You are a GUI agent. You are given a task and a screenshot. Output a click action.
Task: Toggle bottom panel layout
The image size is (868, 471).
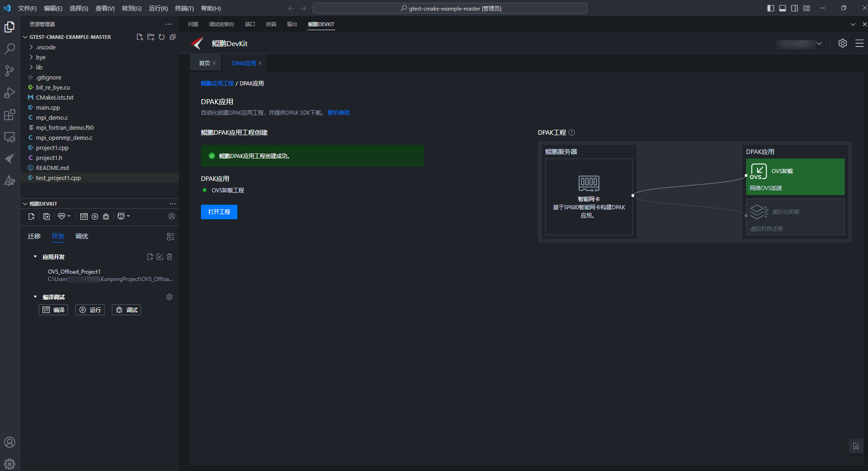click(x=783, y=8)
